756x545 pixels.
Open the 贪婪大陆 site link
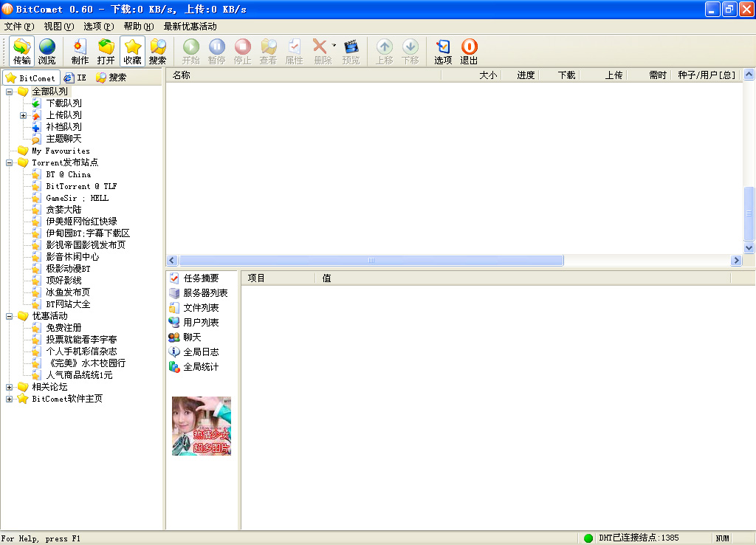(x=63, y=210)
